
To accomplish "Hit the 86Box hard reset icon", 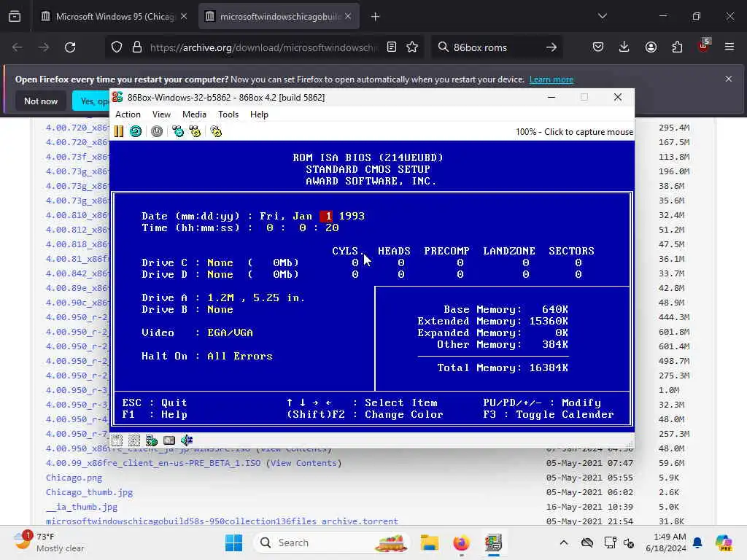I will (x=136, y=131).
